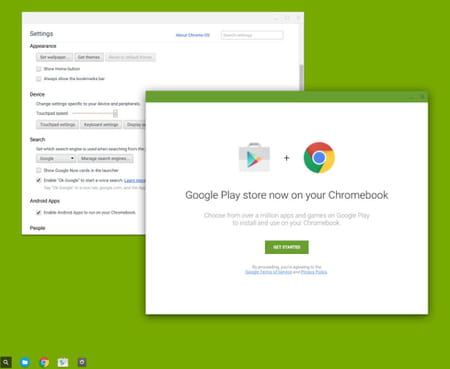Viewport: 450px width, 369px height.
Task: Launch the Files app from the shelf
Action: 25,362
